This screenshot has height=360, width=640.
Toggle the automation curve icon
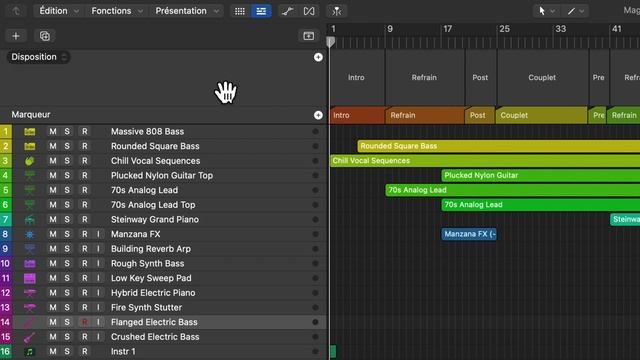(288, 11)
